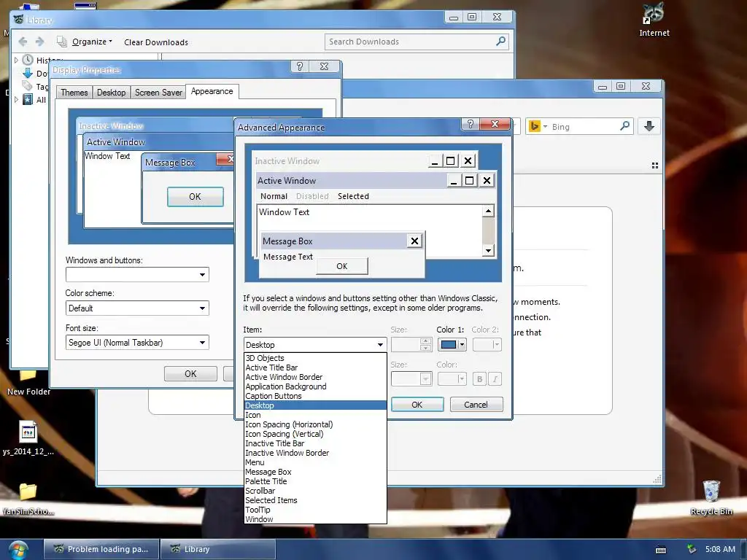Select Menu in the Item list
This screenshot has height=560, width=747.
pos(315,462)
